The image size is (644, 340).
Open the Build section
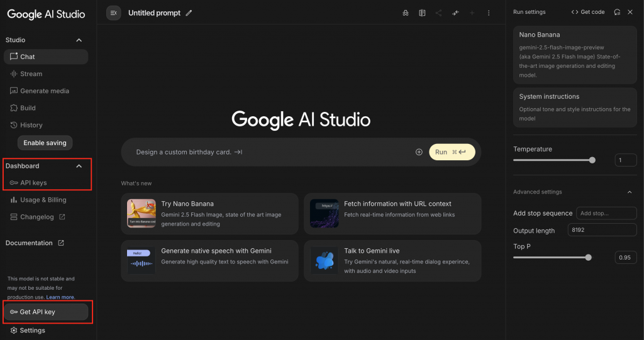point(46,108)
